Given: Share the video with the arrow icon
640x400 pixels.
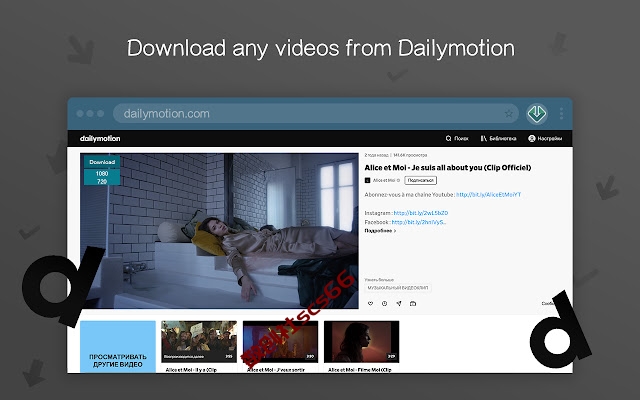Looking at the screenshot, I should pos(399,303).
